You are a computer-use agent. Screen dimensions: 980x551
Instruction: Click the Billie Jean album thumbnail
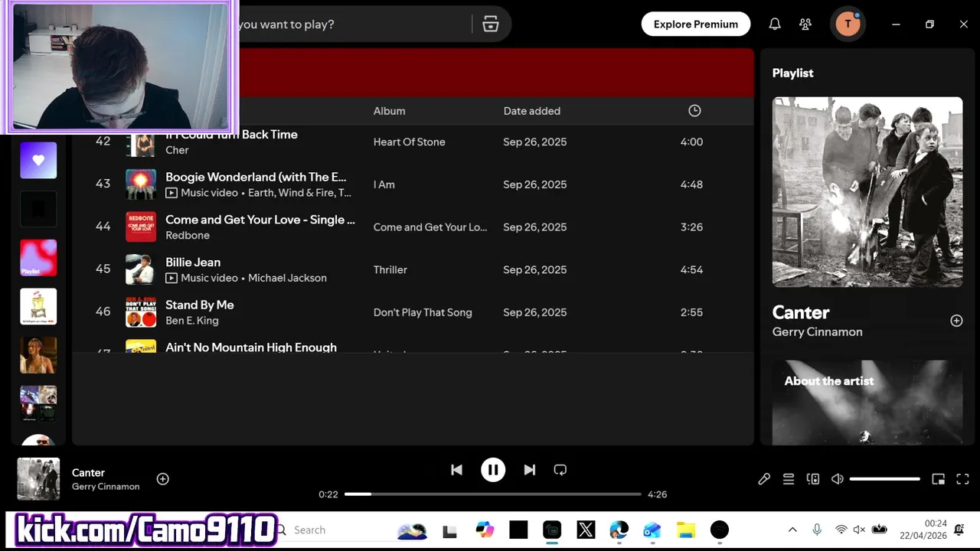[x=141, y=269]
